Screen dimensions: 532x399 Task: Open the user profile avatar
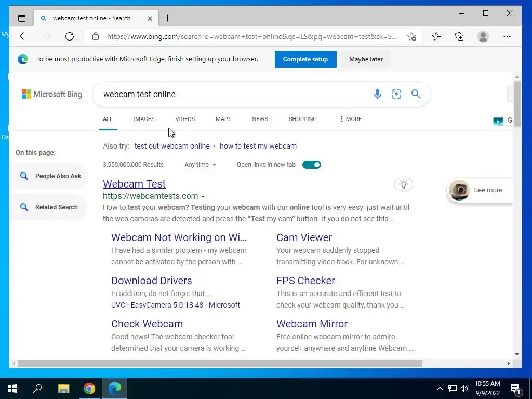coord(483,36)
